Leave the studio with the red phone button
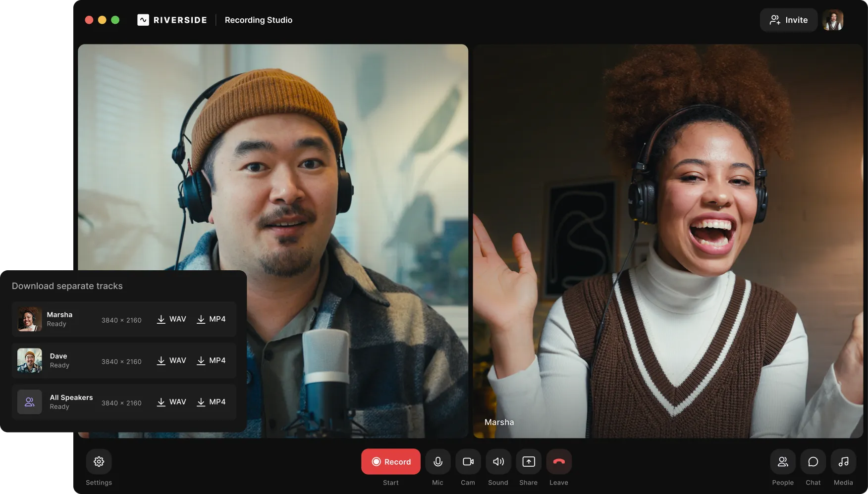This screenshot has width=868, height=494. point(559,461)
